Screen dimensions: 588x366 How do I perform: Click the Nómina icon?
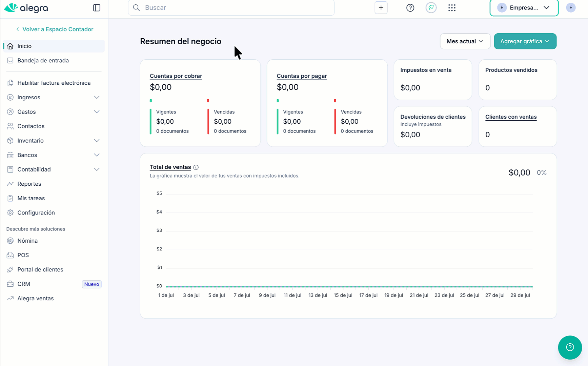coord(11,241)
